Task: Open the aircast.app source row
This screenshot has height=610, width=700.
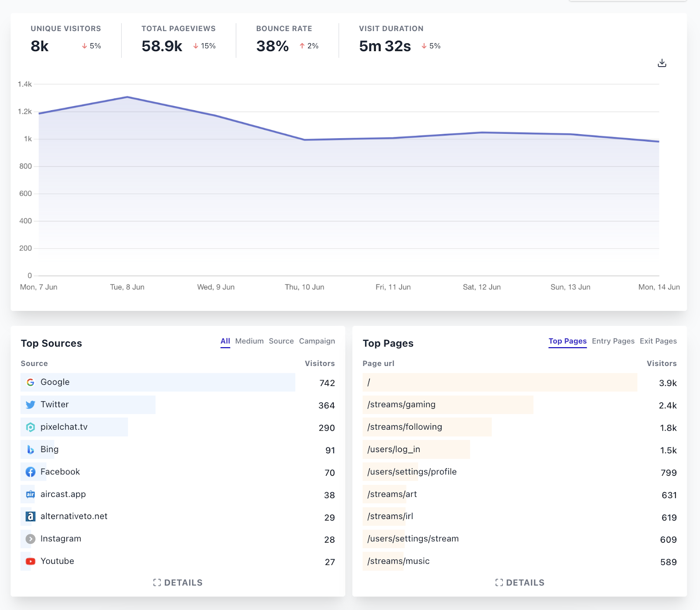Action: 178,494
